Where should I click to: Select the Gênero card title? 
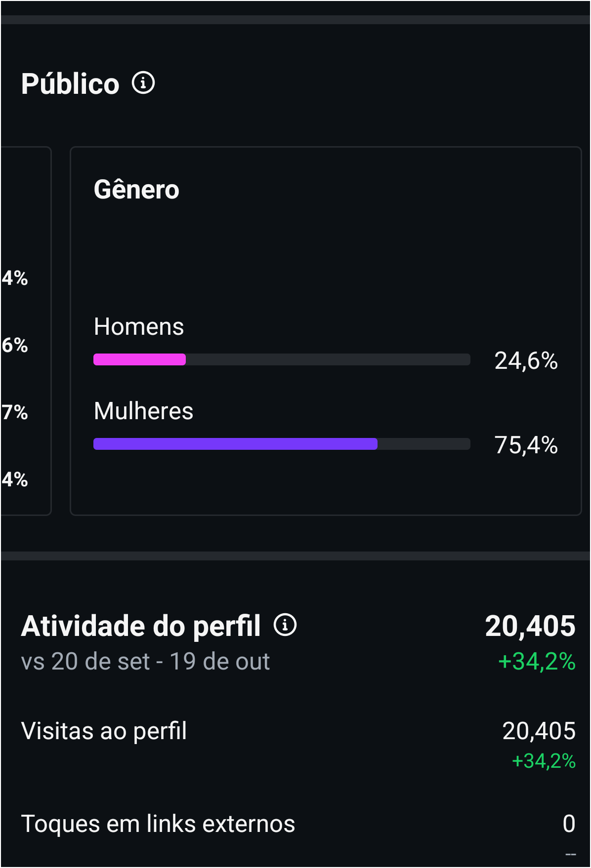pyautogui.click(x=136, y=190)
